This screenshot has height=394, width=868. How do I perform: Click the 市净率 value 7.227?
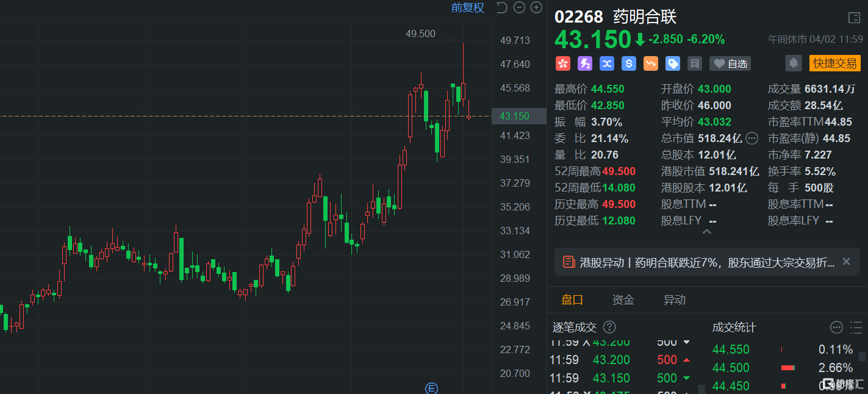pos(818,155)
